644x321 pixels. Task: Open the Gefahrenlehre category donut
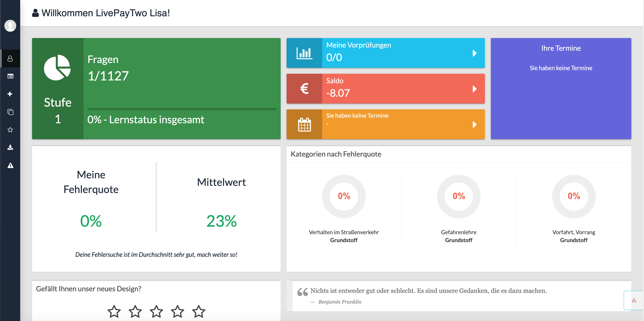[x=459, y=197]
